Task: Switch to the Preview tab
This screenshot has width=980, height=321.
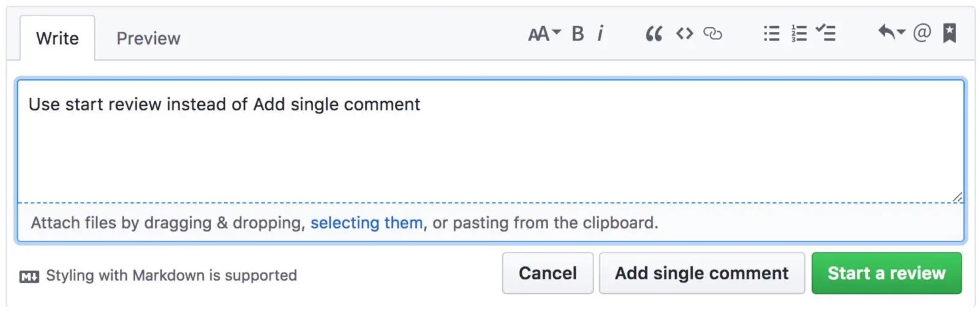Action: tap(148, 39)
